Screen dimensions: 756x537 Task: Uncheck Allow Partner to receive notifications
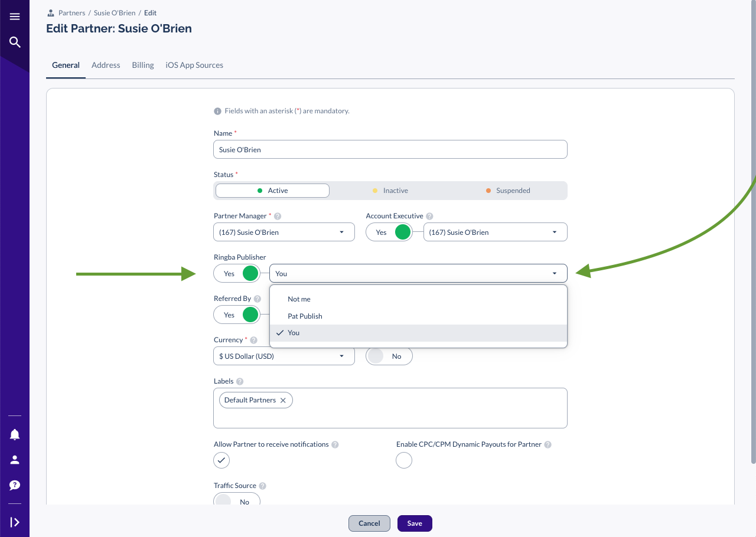coord(221,460)
